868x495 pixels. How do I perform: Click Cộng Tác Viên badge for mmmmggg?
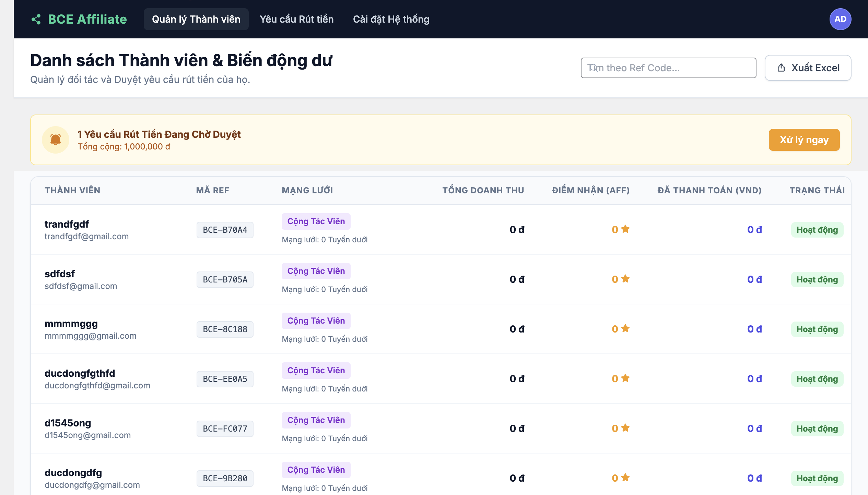point(316,321)
